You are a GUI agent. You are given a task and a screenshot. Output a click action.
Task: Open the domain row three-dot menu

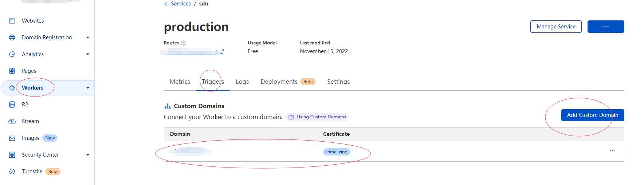point(612,151)
